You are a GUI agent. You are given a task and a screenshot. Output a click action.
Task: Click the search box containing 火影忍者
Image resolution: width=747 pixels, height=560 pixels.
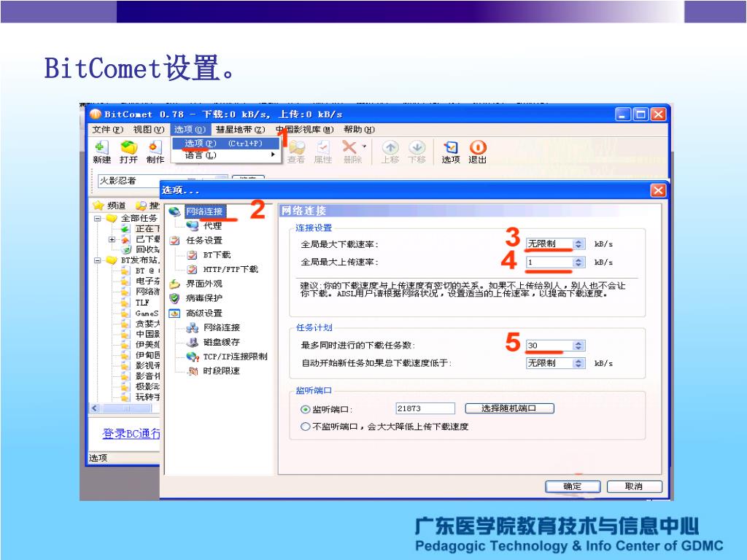[x=128, y=181]
